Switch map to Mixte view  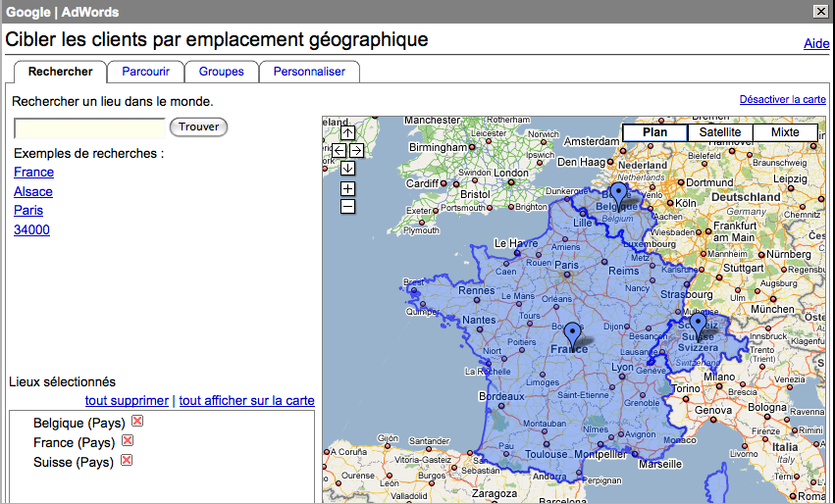click(x=785, y=132)
